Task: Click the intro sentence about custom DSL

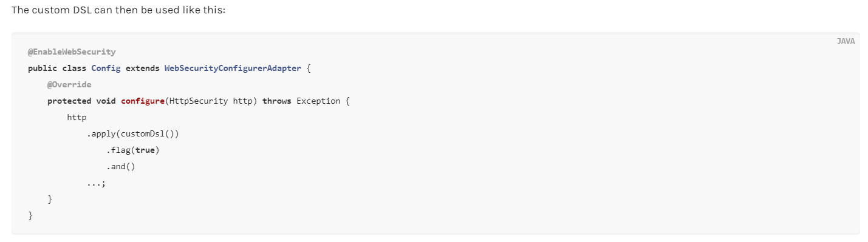Action: [x=118, y=12]
